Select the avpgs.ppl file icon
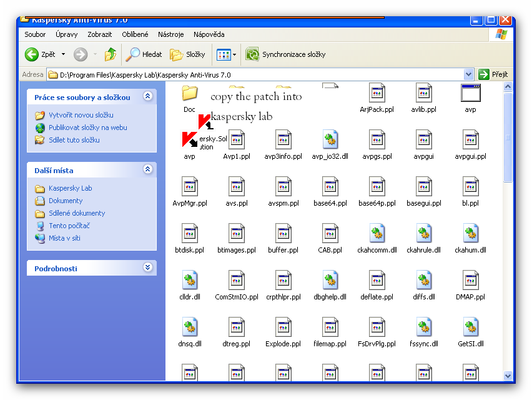 [377, 139]
